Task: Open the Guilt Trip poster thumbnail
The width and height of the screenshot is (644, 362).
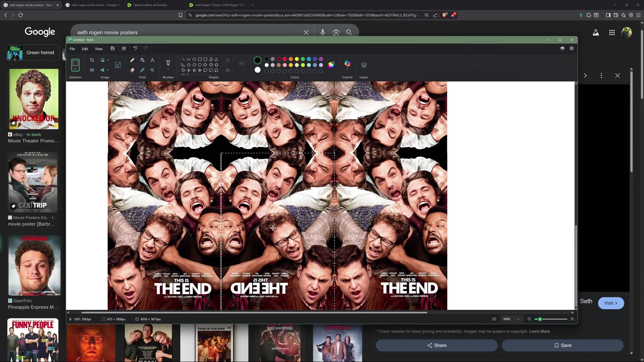Action: pyautogui.click(x=33, y=181)
